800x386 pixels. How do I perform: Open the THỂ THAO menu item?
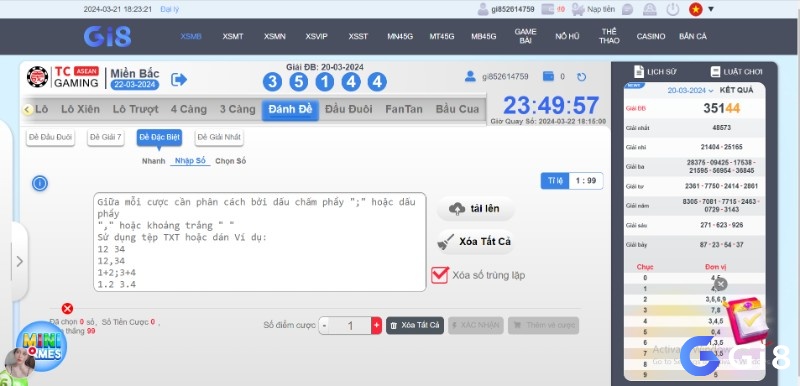click(x=609, y=36)
